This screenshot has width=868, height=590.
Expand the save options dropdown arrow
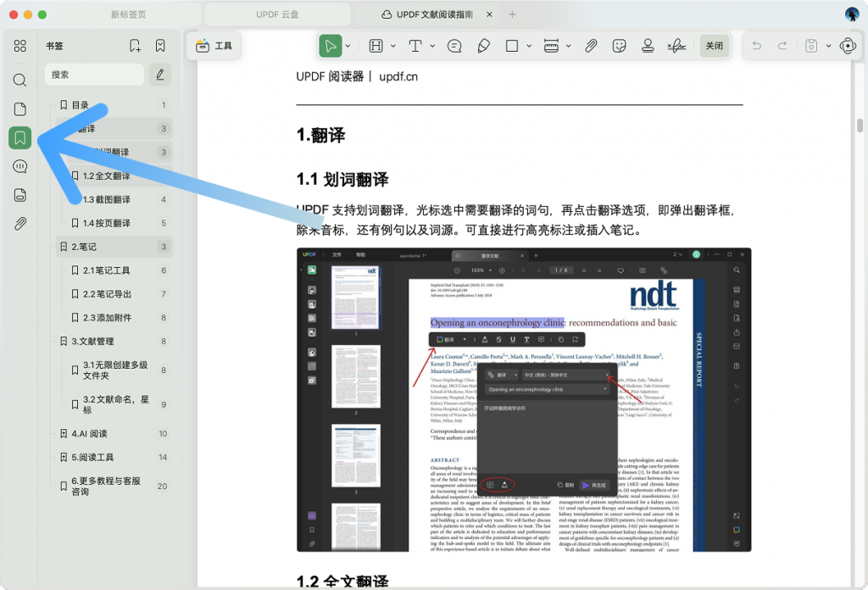pyautogui.click(x=829, y=46)
